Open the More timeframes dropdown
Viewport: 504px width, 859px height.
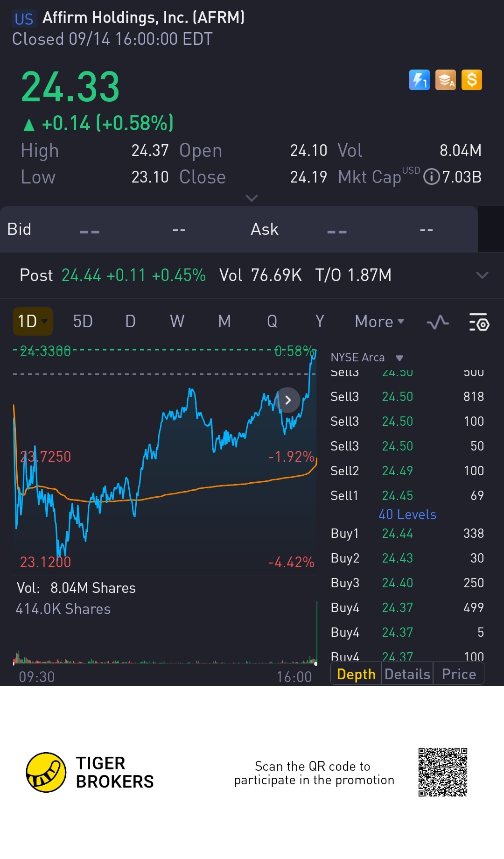click(379, 322)
